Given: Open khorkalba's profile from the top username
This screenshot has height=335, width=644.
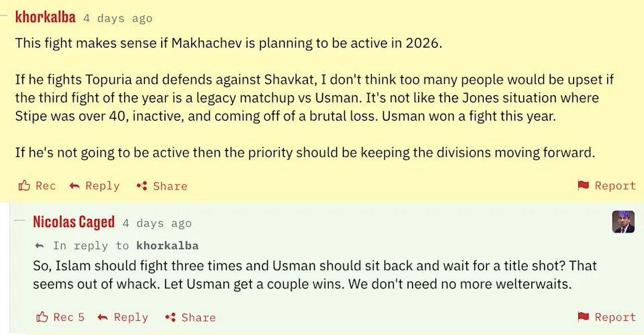Looking at the screenshot, I should point(45,17).
